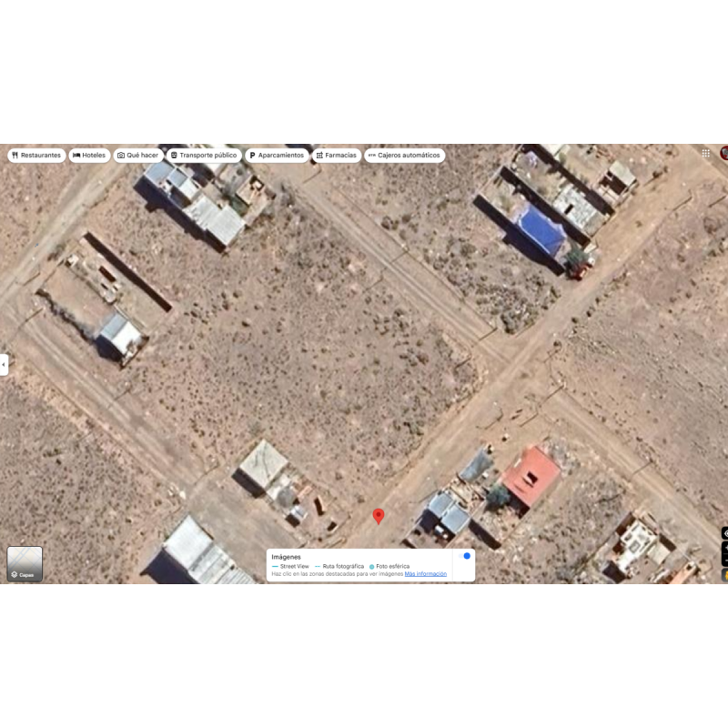Click the account profile avatar

pos(724,153)
